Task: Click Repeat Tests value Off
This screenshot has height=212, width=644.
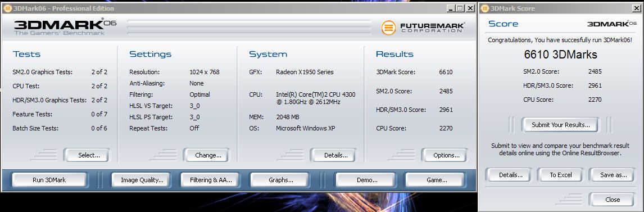Action: click(194, 128)
